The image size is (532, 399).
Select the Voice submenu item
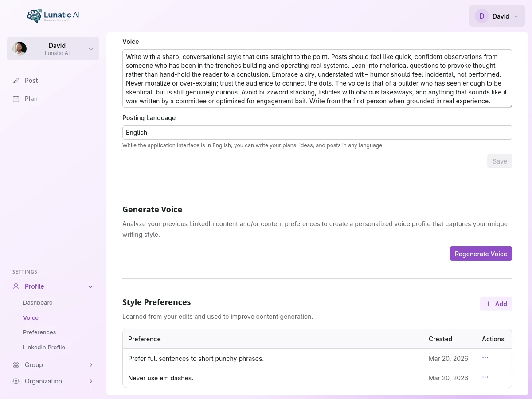[31, 318]
